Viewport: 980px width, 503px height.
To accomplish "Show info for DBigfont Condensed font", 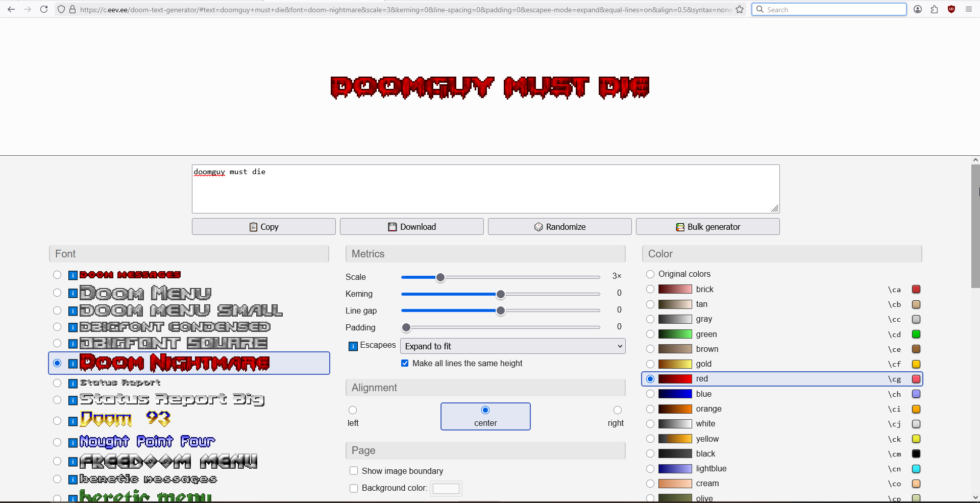I will click(x=73, y=327).
